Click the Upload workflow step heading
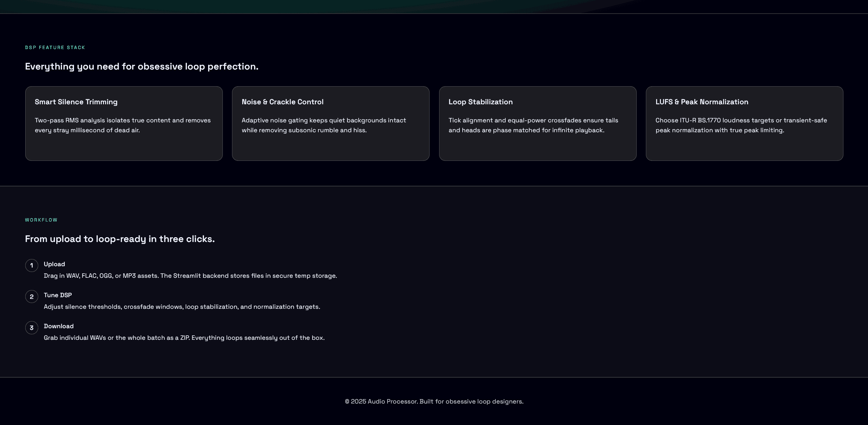 point(54,264)
